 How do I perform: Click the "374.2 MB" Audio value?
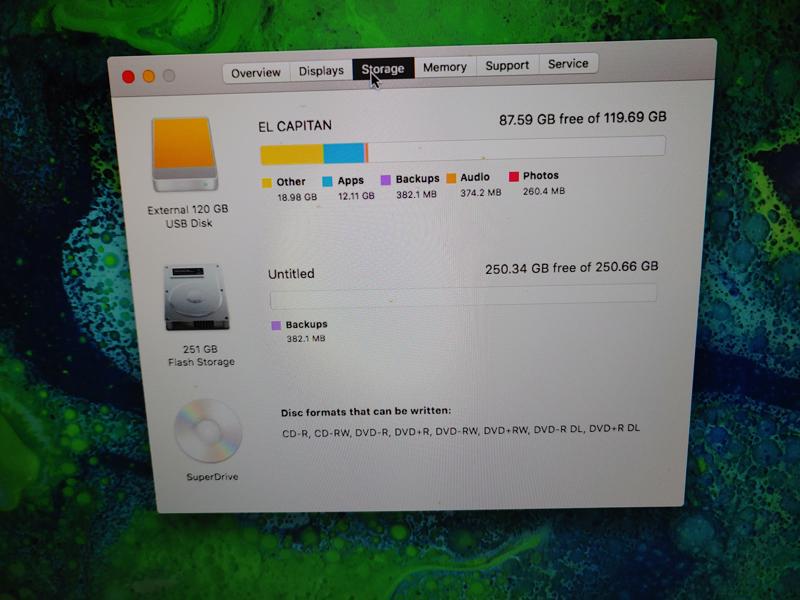pyautogui.click(x=481, y=192)
